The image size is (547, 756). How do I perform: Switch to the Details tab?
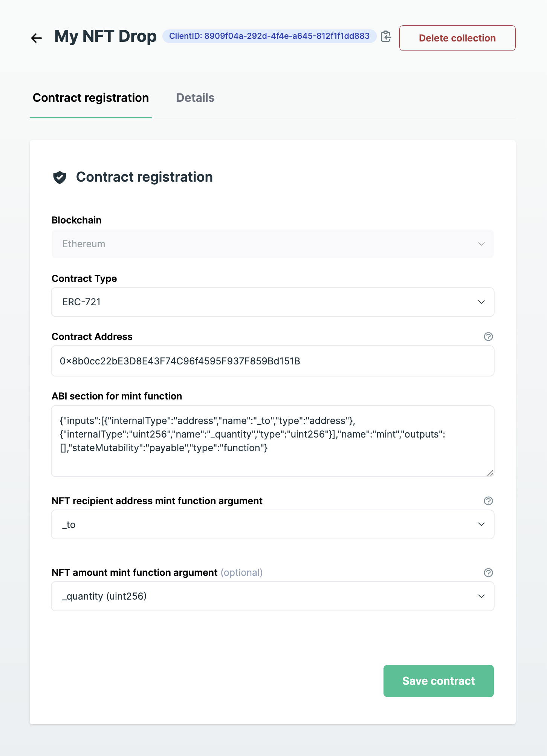click(195, 98)
